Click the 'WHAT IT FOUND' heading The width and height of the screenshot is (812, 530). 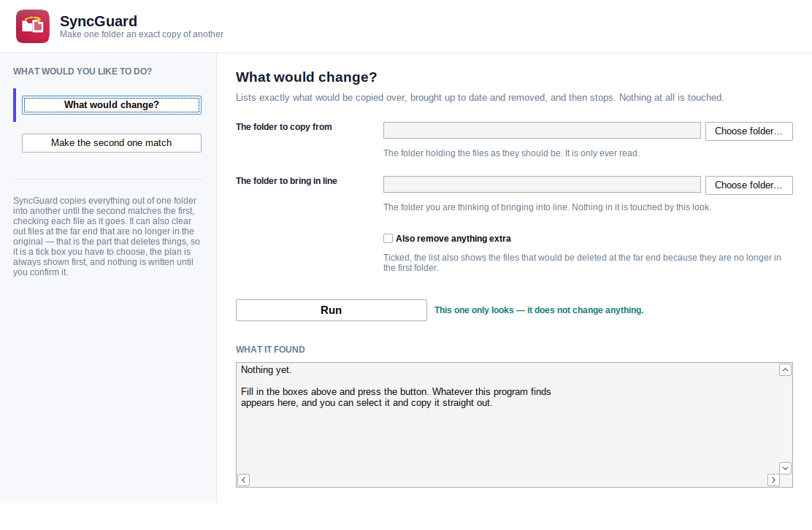pos(270,350)
